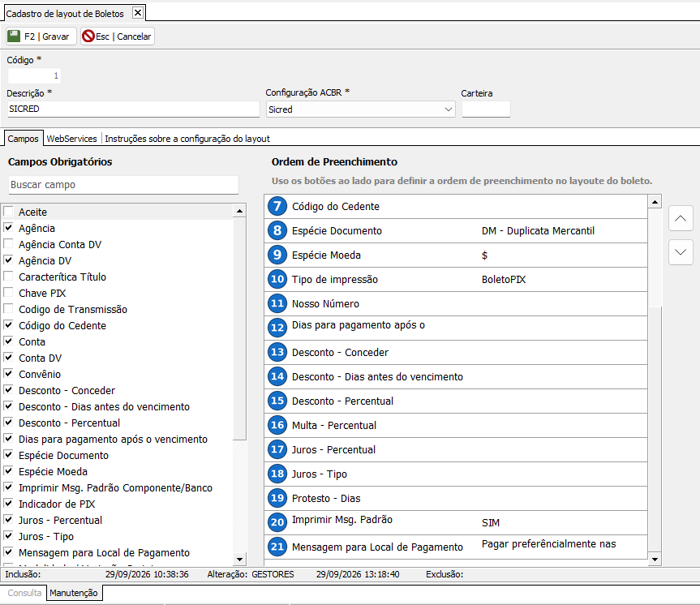Open Instruções sobre a configuração do layout tab

pyautogui.click(x=187, y=139)
